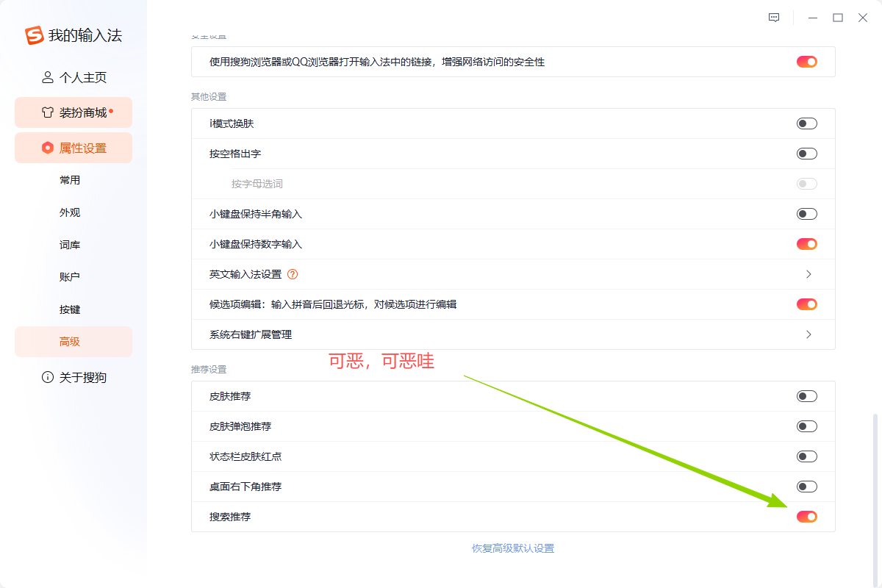The width and height of the screenshot is (882, 588).
Task: Disable 小键盘保持数字输入 switch
Action: pyautogui.click(x=807, y=244)
